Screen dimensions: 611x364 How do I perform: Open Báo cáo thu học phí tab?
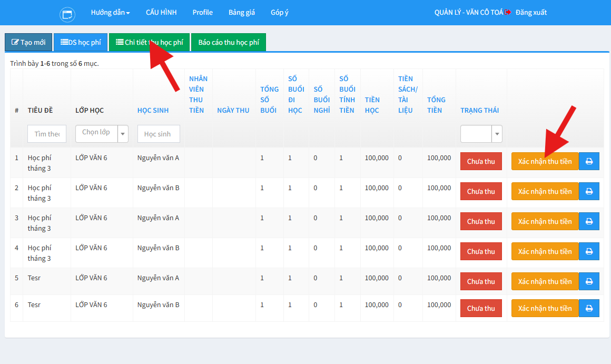pyautogui.click(x=229, y=43)
